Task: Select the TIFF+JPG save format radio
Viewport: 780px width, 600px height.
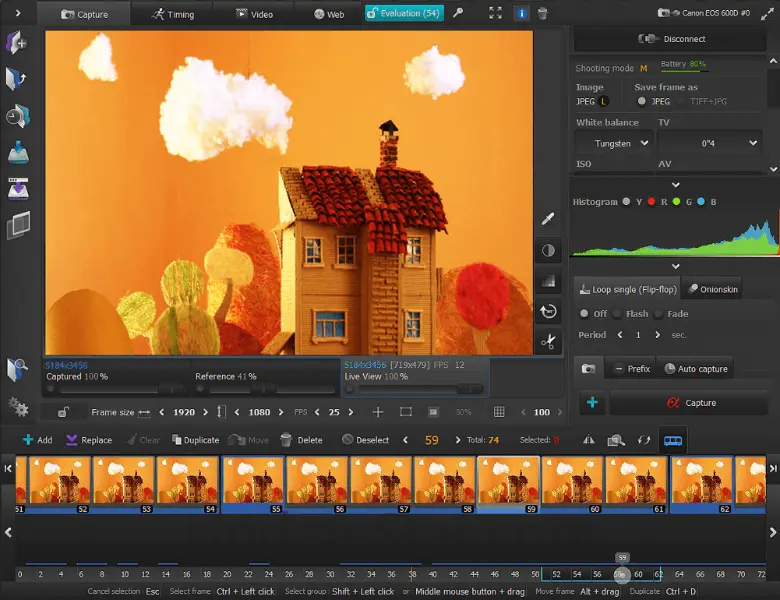Action: pos(681,101)
